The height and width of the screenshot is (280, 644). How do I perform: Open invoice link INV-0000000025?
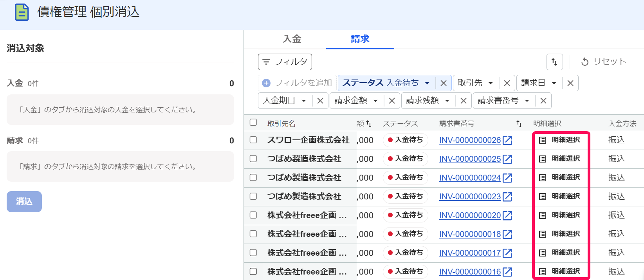(x=470, y=159)
